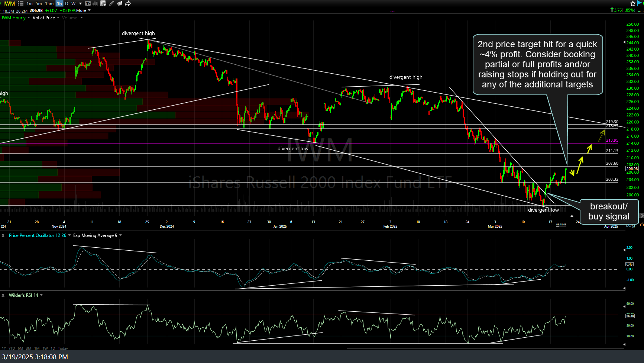This screenshot has width=644, height=363.
Task: Click the blue flag icon
Action: tap(640, 3)
